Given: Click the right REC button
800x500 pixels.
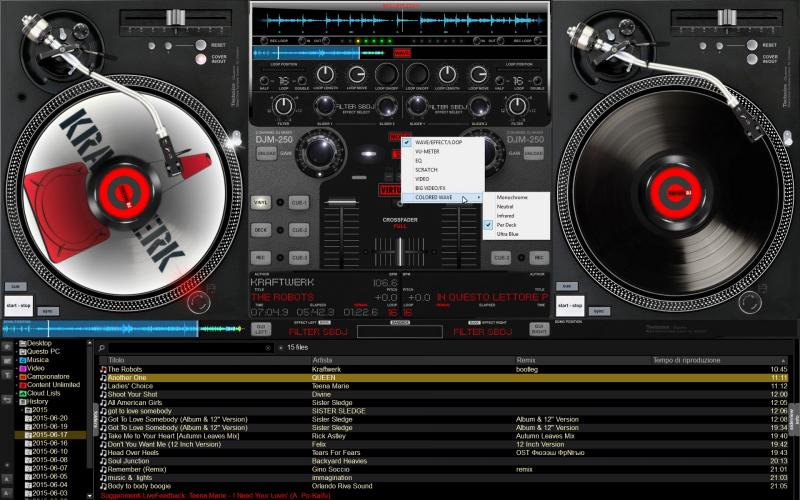Looking at the screenshot, I should (x=539, y=258).
